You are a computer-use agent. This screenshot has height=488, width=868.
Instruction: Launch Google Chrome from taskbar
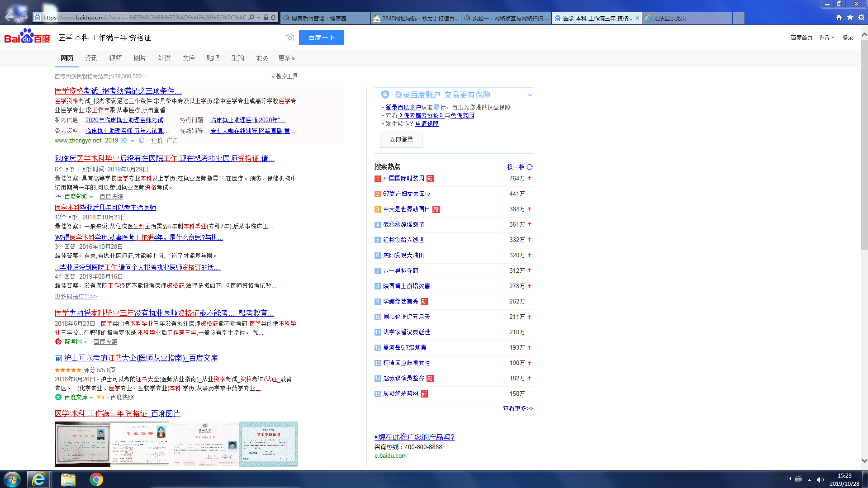pos(96,479)
